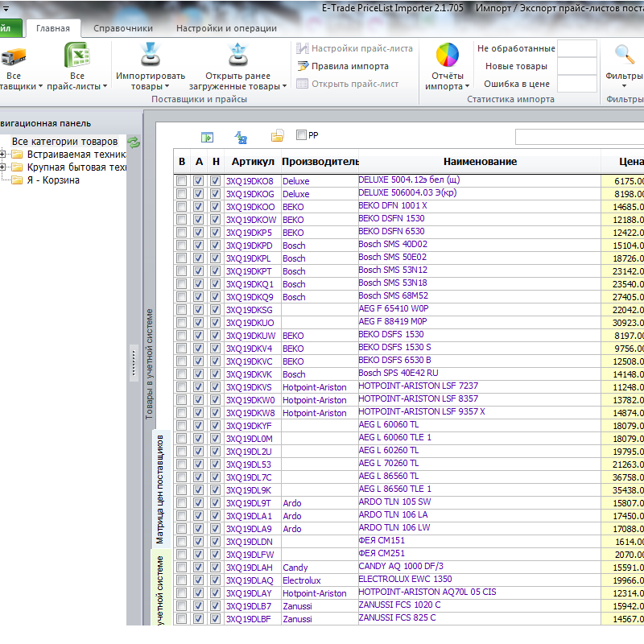This screenshot has width=644, height=644.
Task: Open Правила импорта rules
Action: (342, 66)
